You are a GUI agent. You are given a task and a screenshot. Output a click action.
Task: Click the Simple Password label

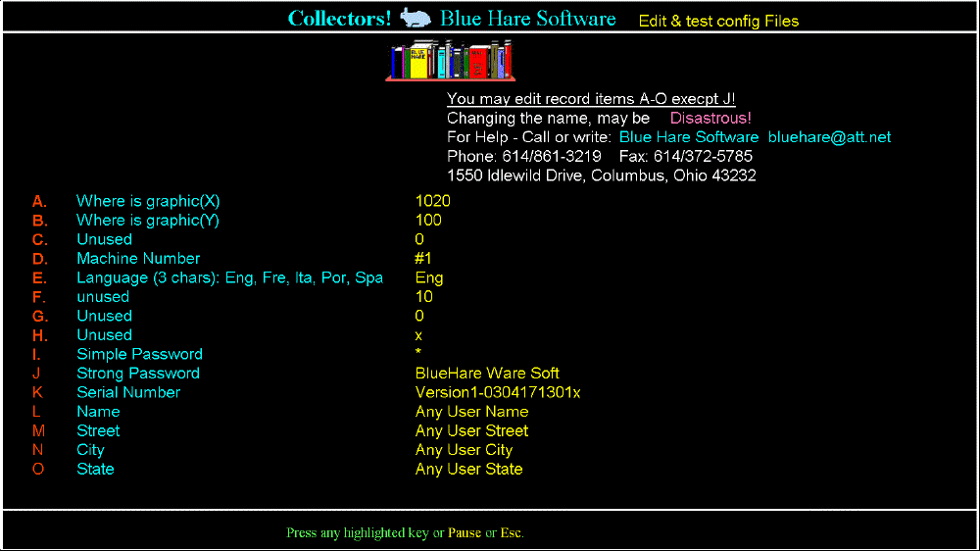tap(139, 355)
